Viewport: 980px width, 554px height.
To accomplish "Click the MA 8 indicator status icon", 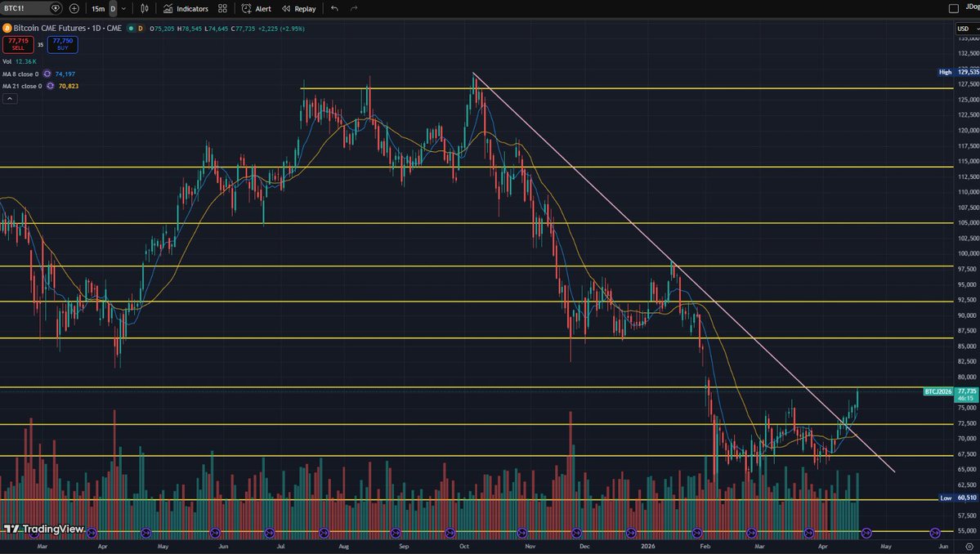I will tap(47, 74).
